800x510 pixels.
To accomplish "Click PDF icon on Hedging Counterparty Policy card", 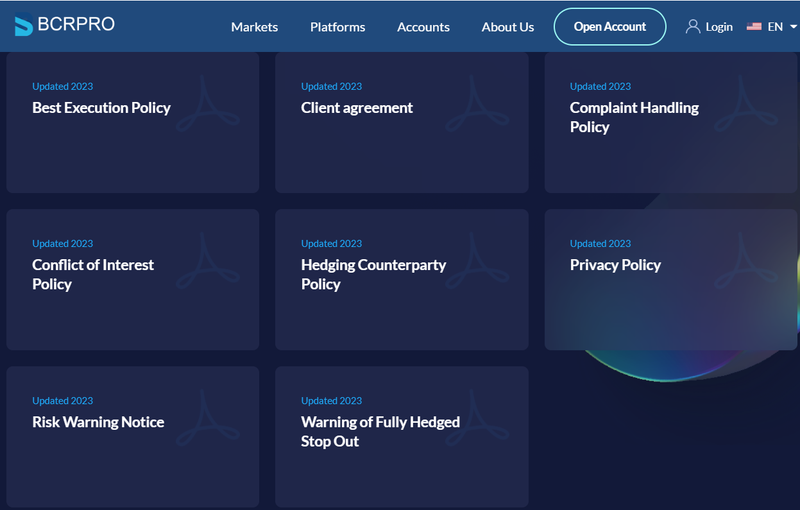I will coord(477,261).
